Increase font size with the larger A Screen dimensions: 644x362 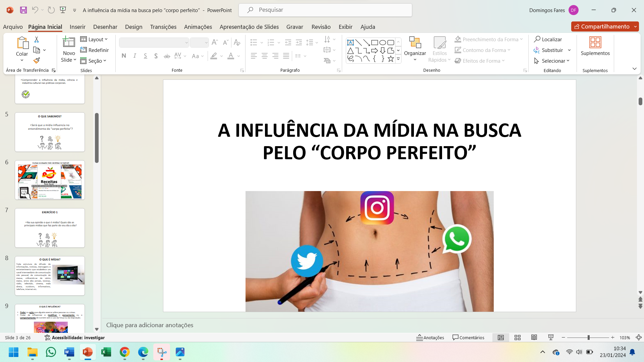[215, 42]
